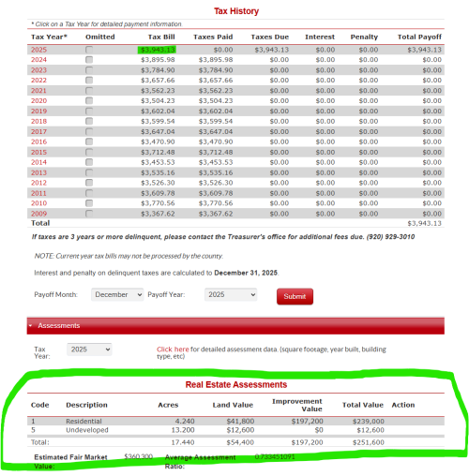Screen dimensions: 469x476
Task: Open tax year 2009 payment details
Action: [38, 214]
